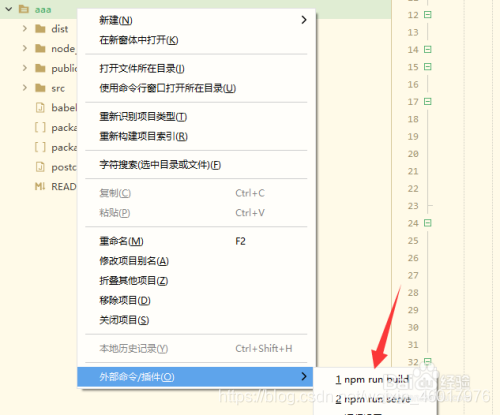Click the 外部命令/插件 submenu arrow
This screenshot has width=500, height=415.
(x=304, y=377)
